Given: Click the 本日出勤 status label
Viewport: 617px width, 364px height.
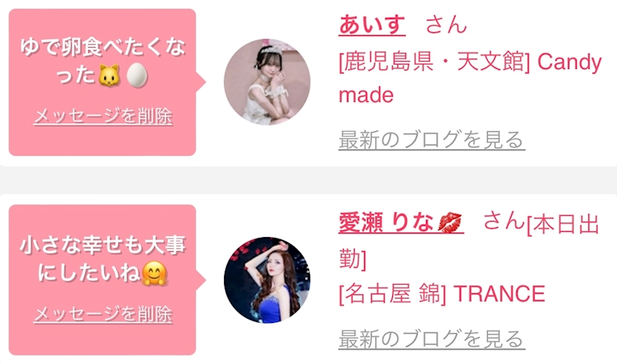Looking at the screenshot, I should pos(469,241).
